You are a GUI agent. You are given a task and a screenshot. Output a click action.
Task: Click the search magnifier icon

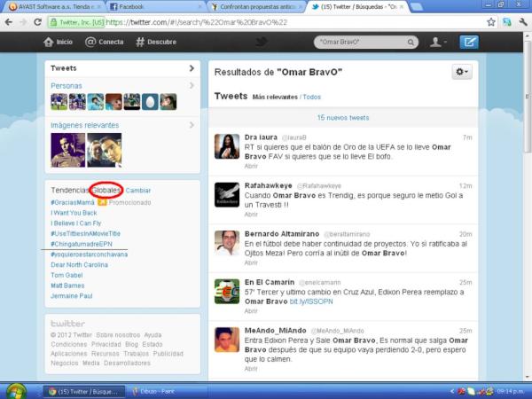click(x=411, y=42)
